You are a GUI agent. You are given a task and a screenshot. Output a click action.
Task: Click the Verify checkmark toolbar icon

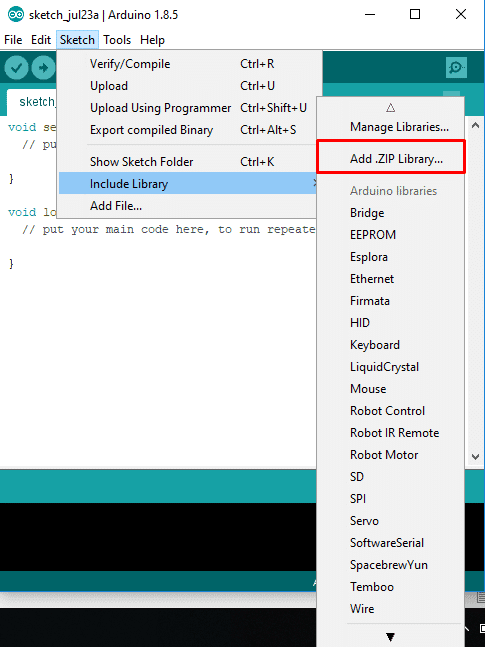16,68
